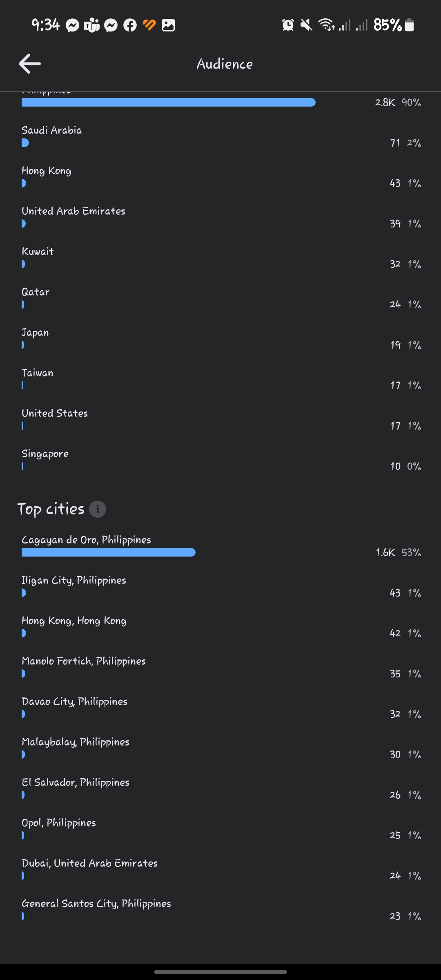
Task: Tap the back arrow in Audience header
Action: [x=30, y=64]
